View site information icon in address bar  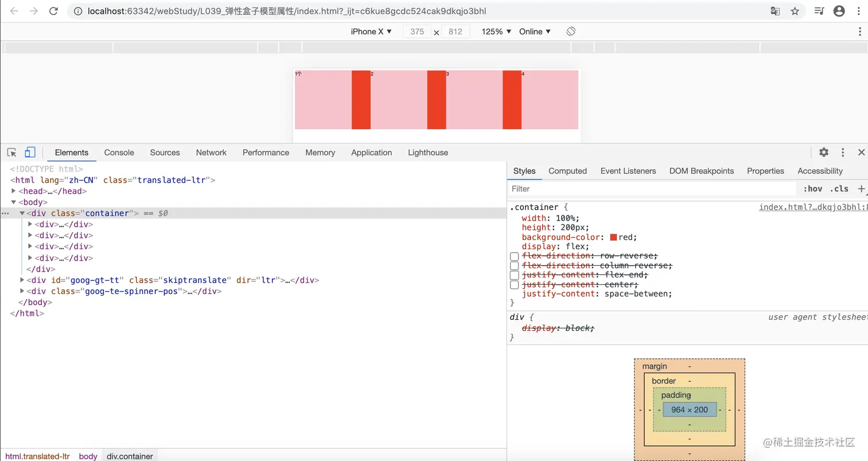(78, 11)
